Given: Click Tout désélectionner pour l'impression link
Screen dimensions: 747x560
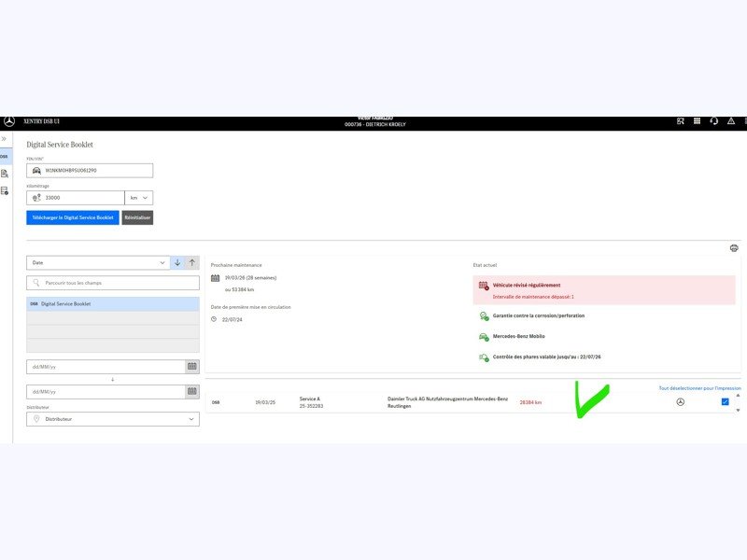Looking at the screenshot, I should click(699, 388).
